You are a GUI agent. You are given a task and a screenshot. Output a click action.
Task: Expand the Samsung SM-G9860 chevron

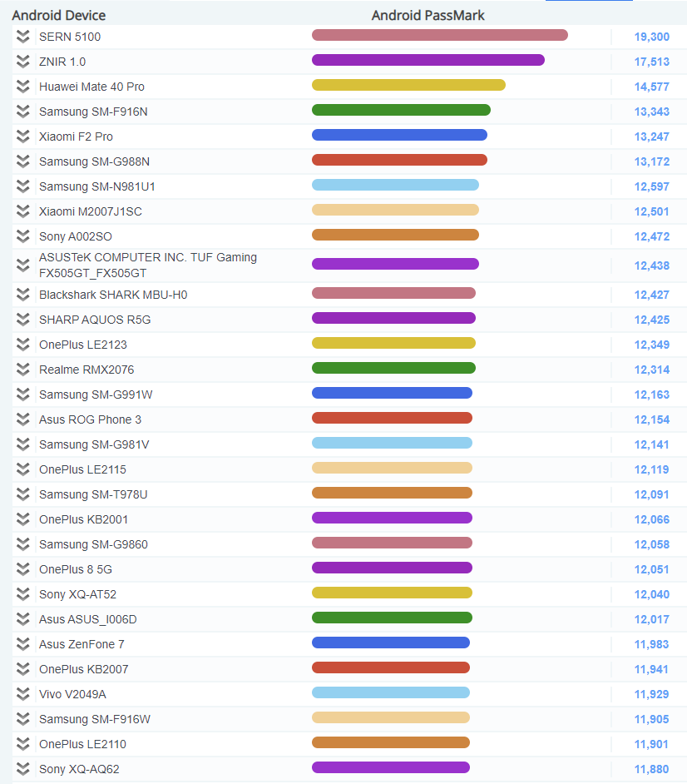point(23,544)
